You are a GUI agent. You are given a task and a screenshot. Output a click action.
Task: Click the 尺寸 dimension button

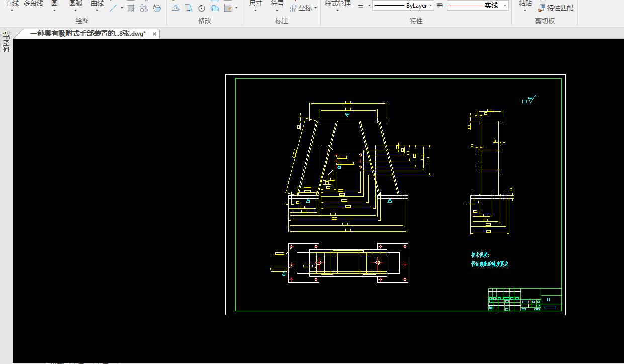click(255, 4)
